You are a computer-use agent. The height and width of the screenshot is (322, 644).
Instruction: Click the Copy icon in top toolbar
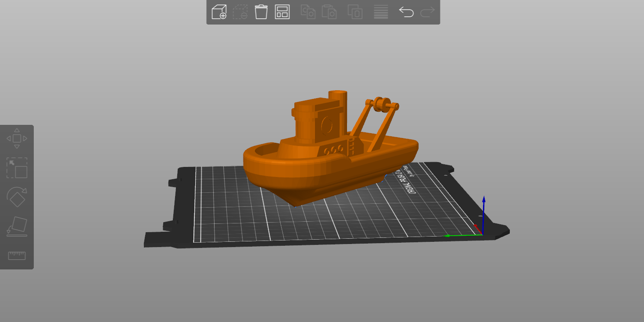point(308,12)
